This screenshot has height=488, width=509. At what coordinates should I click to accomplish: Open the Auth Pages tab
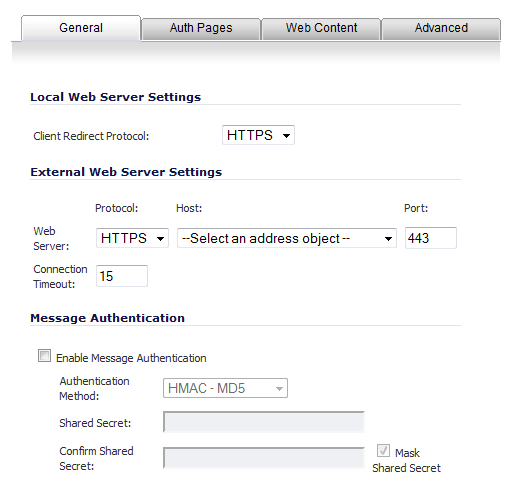201,29
